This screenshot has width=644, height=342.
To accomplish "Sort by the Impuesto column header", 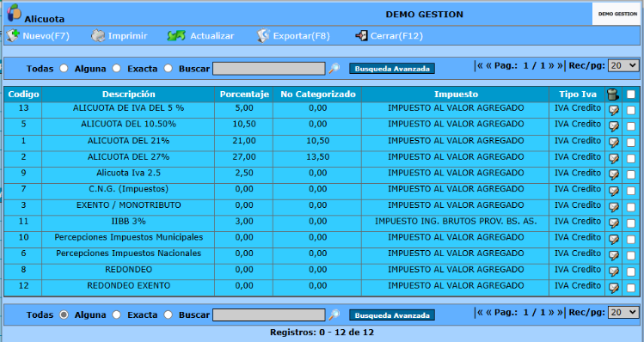I will (456, 95).
